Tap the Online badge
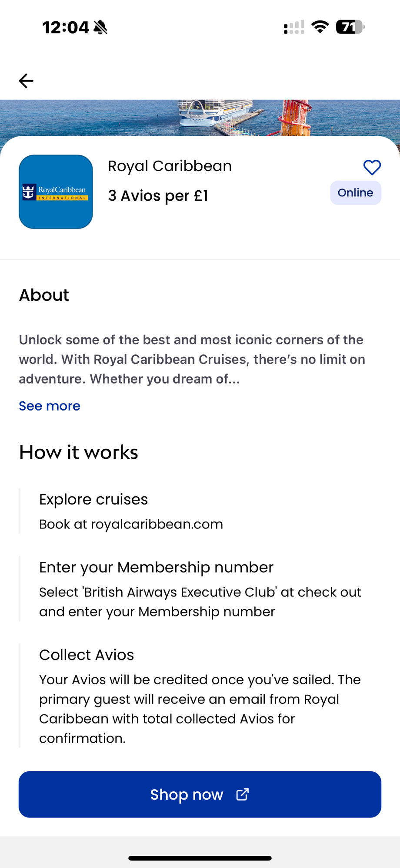Image resolution: width=400 pixels, height=868 pixels. 355,193
